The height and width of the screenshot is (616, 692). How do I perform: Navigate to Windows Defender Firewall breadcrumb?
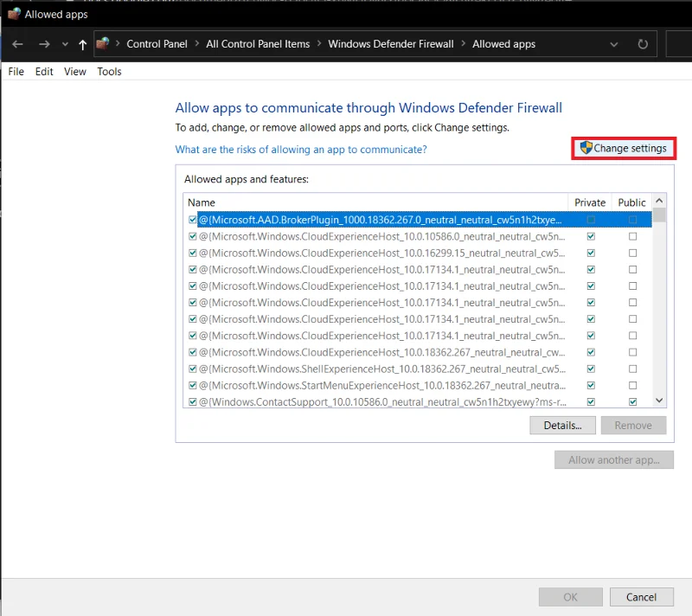pos(391,43)
